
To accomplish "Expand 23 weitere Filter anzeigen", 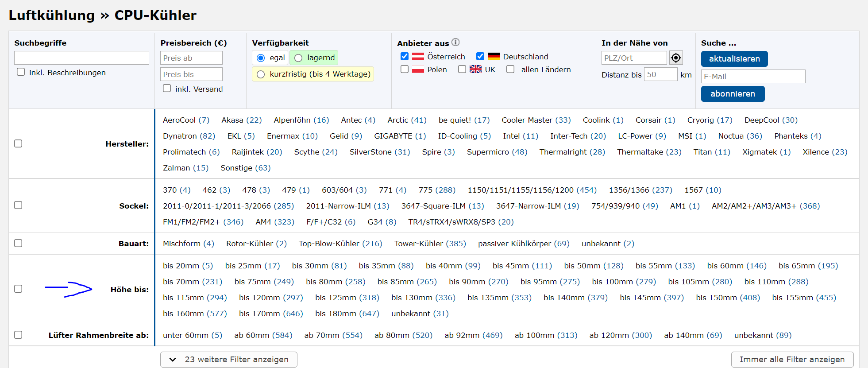I will tap(228, 360).
